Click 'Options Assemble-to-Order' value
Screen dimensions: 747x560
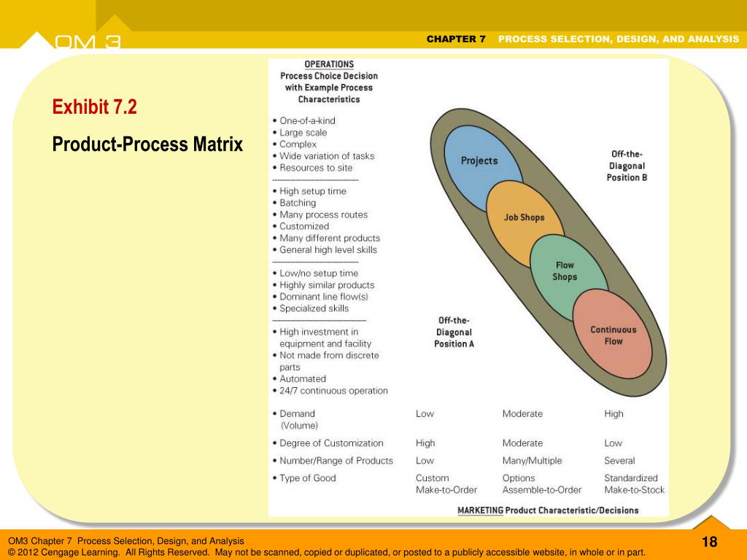(x=542, y=484)
